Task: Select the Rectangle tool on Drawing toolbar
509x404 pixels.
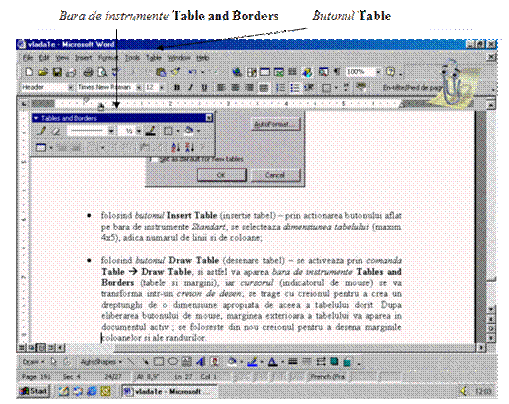Action: point(159,362)
